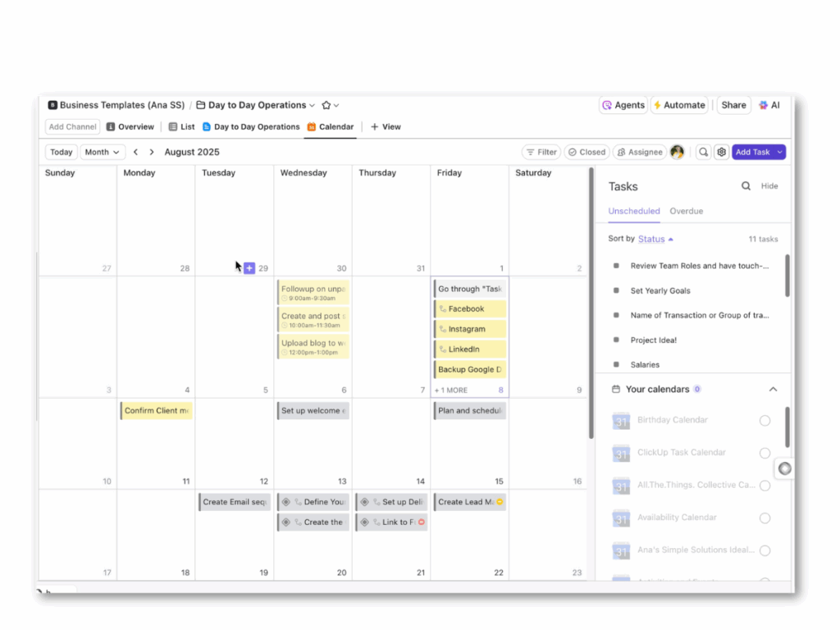Select the Calendar view tab
Image resolution: width=840 pixels, height=630 pixels.
click(331, 127)
